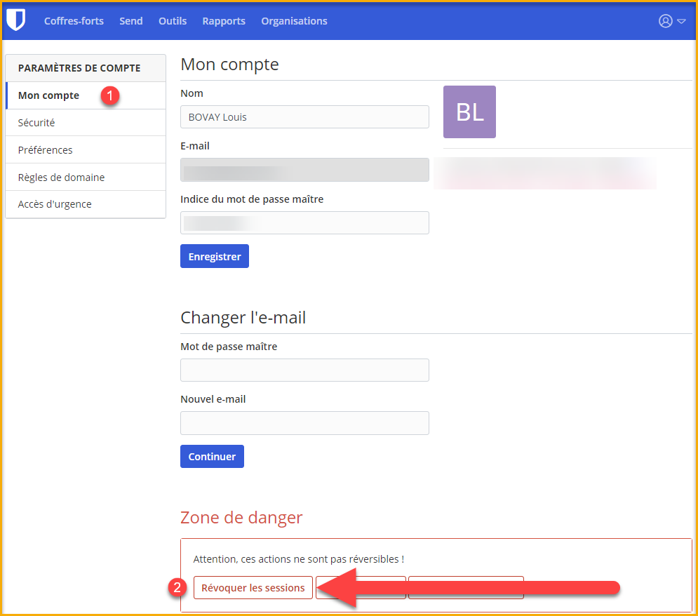The width and height of the screenshot is (698, 616).
Task: Open Accès d'urgence settings
Action: [55, 204]
